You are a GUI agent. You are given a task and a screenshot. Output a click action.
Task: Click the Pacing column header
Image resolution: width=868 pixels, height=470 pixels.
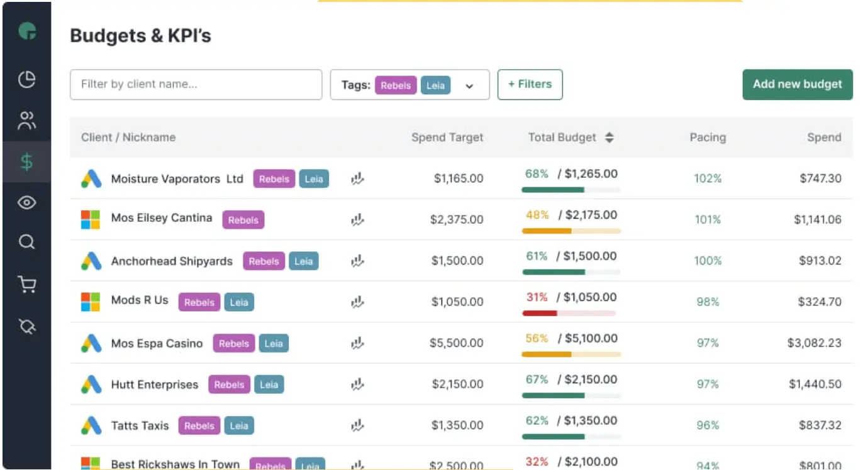tap(707, 138)
